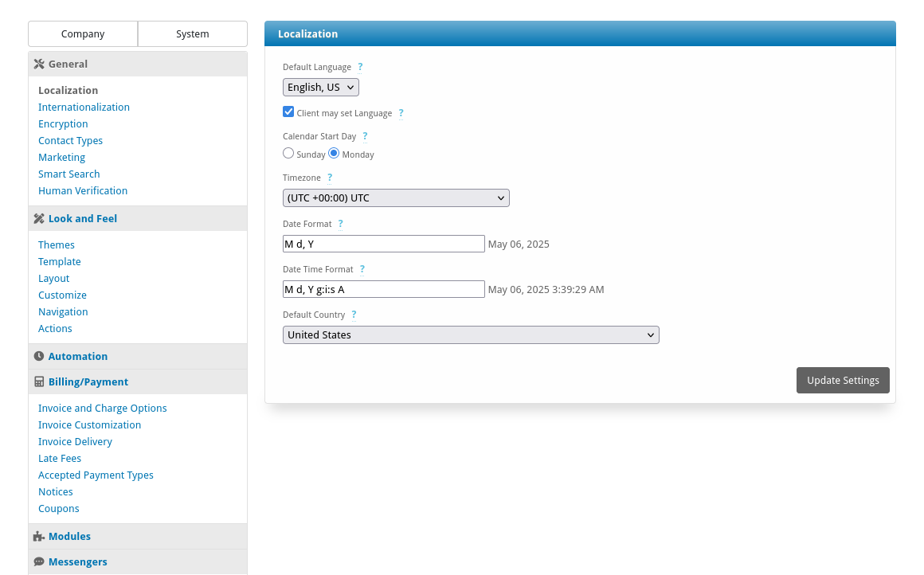
Task: Select Monday as calendar start day
Action: (x=334, y=153)
